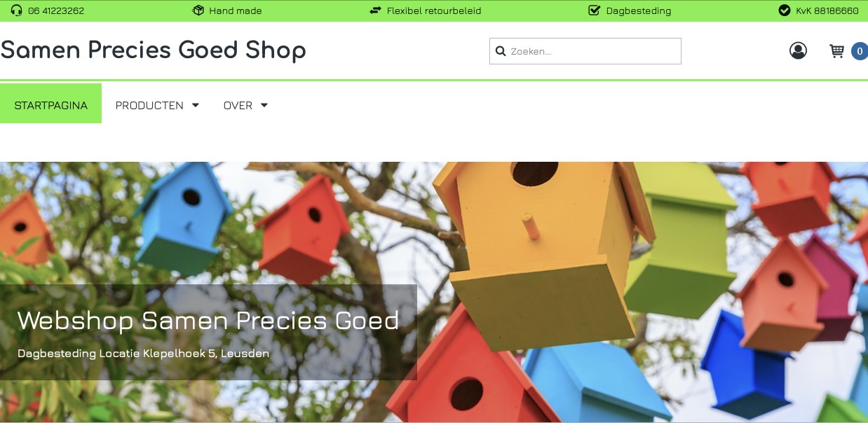Focus the Zoeken search field
The width and height of the screenshot is (868, 423).
pyautogui.click(x=585, y=51)
